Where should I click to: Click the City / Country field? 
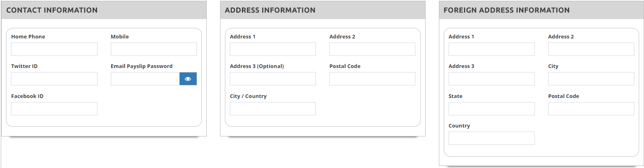click(273, 109)
